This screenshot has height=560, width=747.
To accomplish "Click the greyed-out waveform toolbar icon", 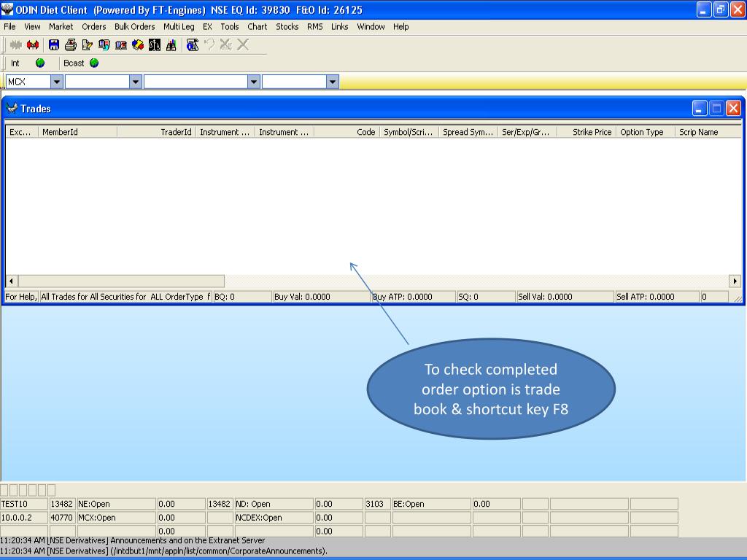I will pos(16,45).
